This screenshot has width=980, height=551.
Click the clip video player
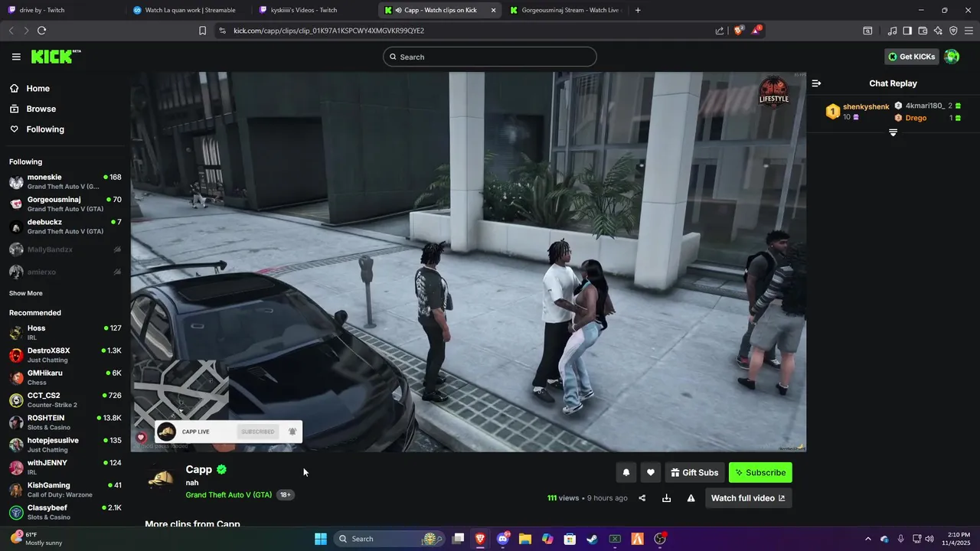(x=468, y=262)
